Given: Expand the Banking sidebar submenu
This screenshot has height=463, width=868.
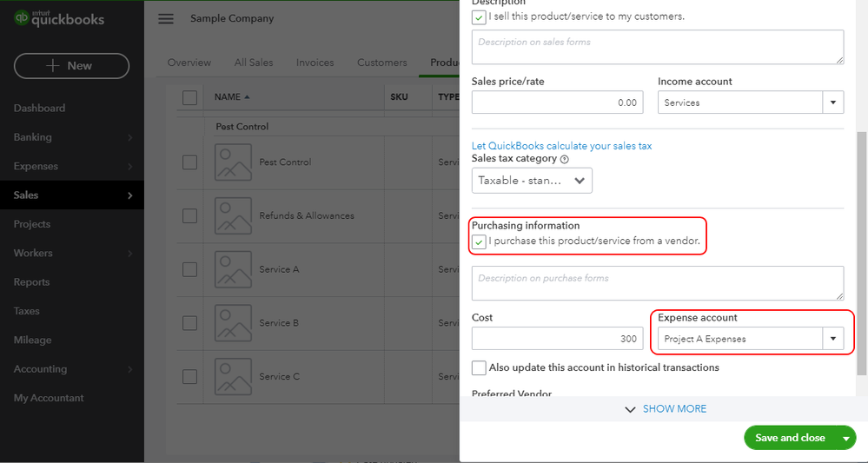Looking at the screenshot, I should click(x=130, y=137).
